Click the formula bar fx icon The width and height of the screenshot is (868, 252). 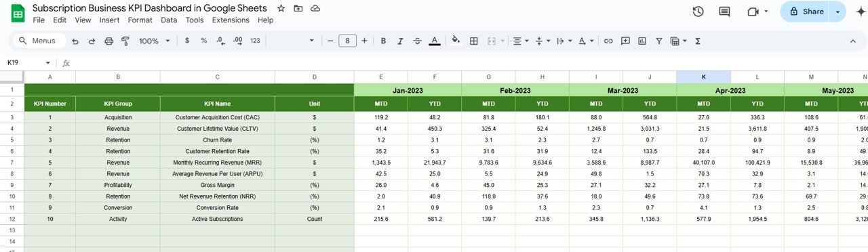pos(66,63)
